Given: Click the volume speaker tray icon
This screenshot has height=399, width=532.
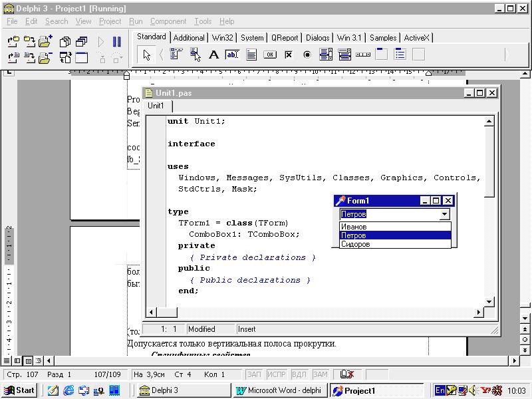Looking at the screenshot, I should 473,390.
